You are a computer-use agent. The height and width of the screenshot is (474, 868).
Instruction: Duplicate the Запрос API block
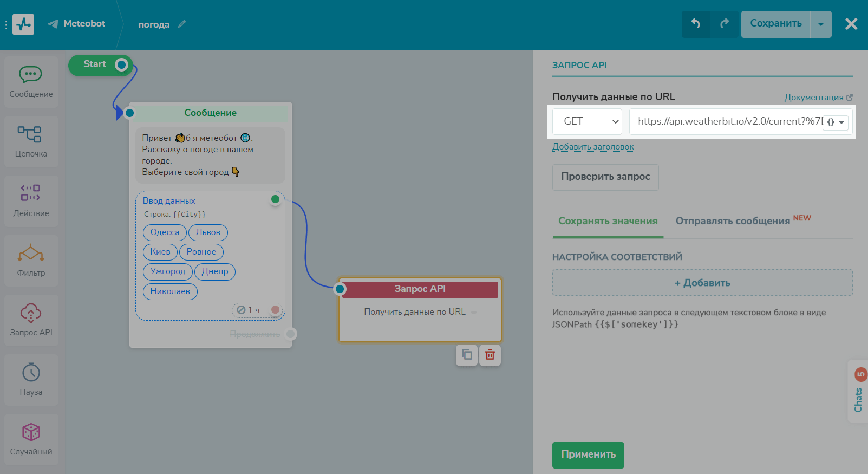pyautogui.click(x=467, y=355)
